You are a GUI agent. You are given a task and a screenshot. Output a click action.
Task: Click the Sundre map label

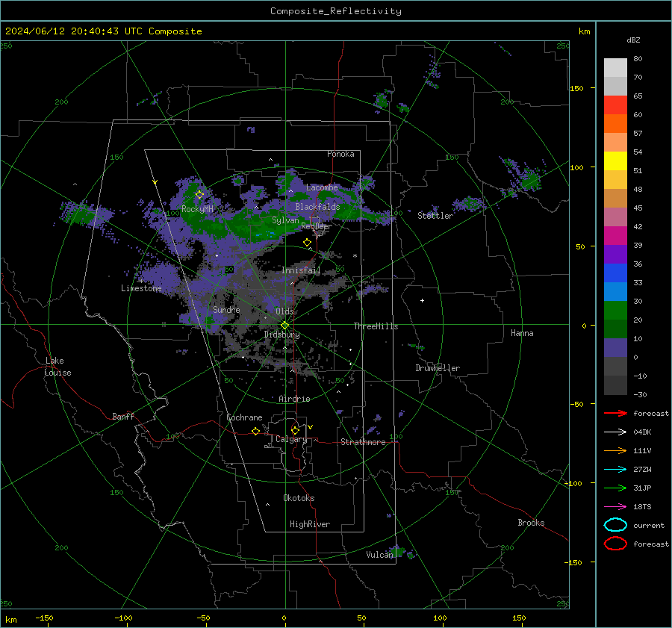coord(226,309)
